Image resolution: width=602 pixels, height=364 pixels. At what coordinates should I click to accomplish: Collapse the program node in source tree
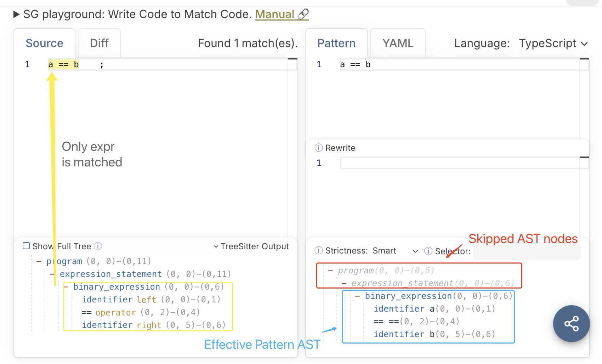(x=39, y=261)
